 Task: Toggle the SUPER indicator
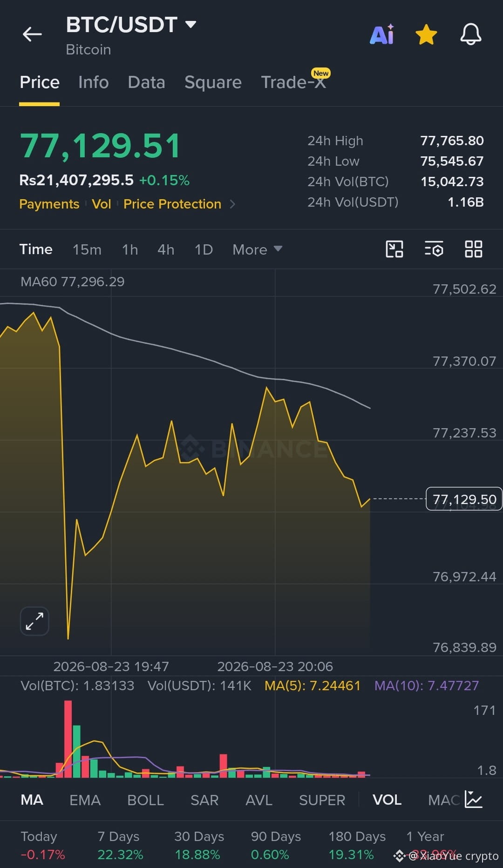[x=322, y=800]
